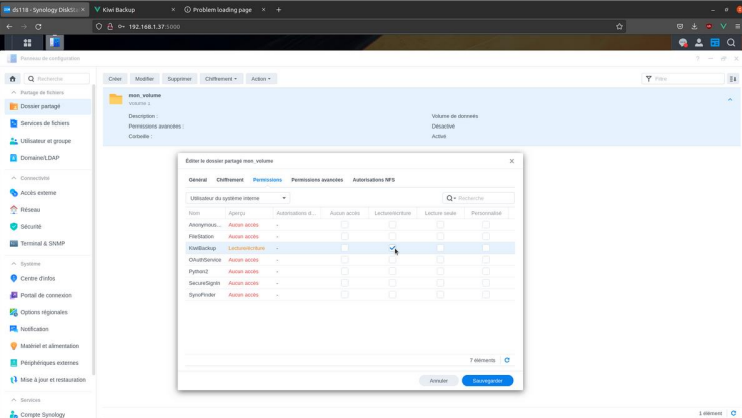Check Lecture seule for SynoFinder
The image size is (742, 418).
coord(440,294)
